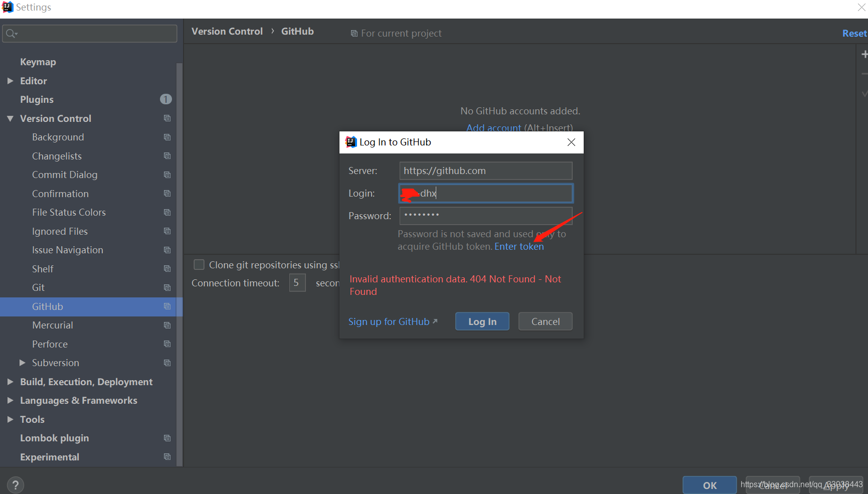
Task: Click the project icon beside Experimental
Action: (167, 457)
